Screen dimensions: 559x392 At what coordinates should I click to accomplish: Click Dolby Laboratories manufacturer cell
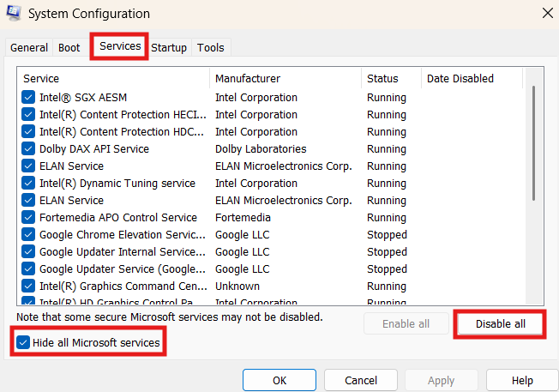[x=261, y=148]
